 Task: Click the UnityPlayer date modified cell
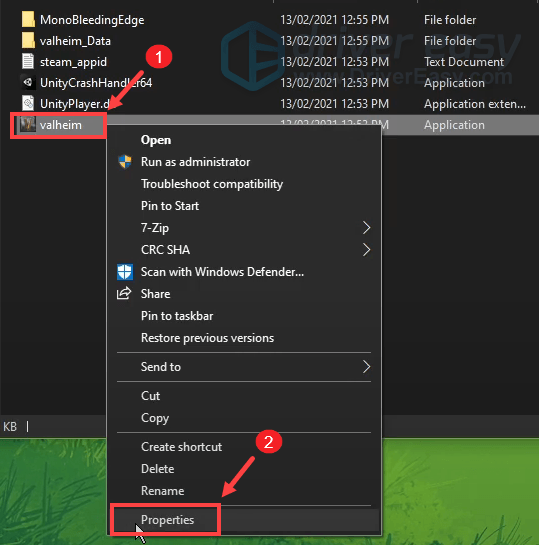click(334, 104)
